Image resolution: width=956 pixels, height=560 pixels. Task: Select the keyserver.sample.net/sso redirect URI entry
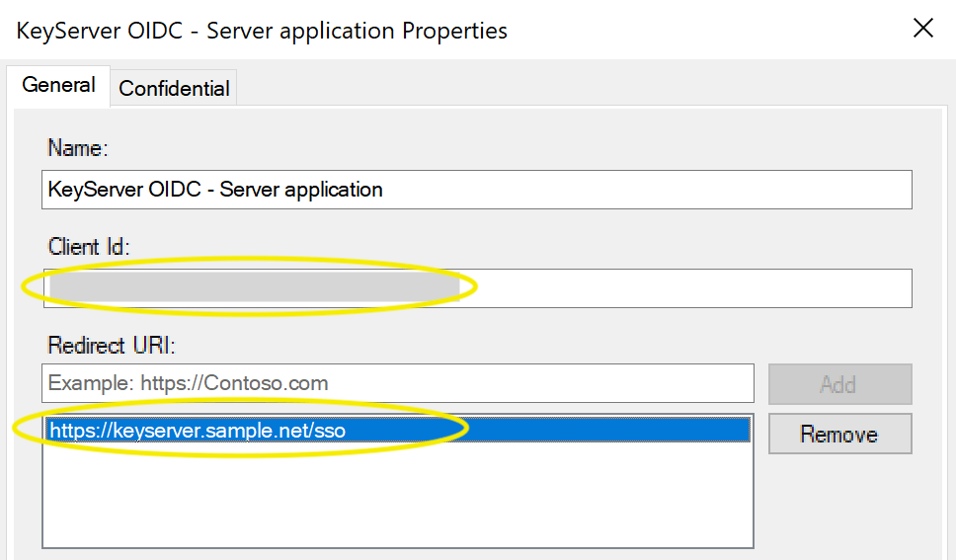point(198,430)
